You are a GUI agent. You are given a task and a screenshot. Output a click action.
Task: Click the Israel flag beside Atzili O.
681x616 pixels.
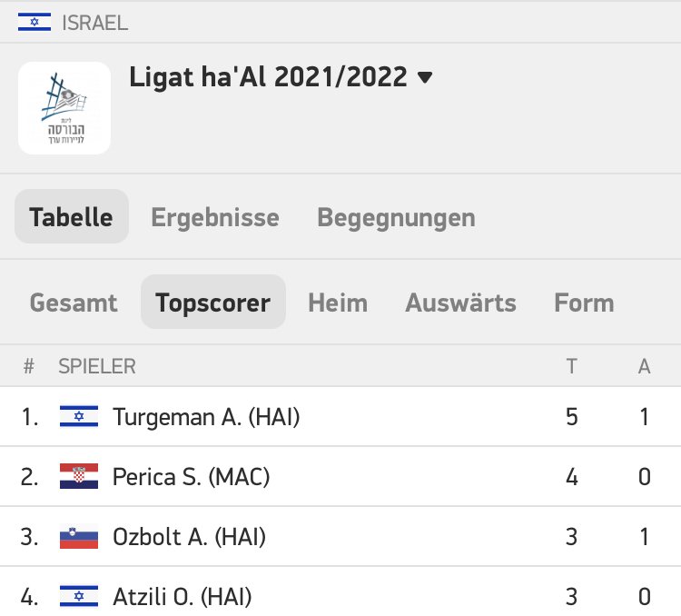pyautogui.click(x=78, y=596)
